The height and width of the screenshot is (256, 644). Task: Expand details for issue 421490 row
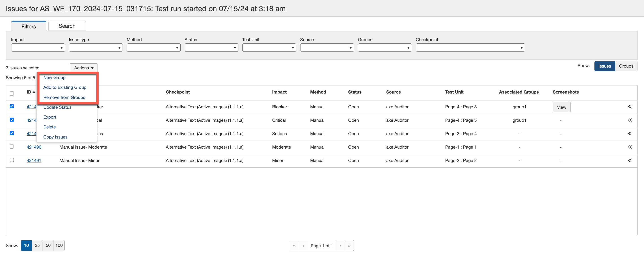tap(629, 147)
